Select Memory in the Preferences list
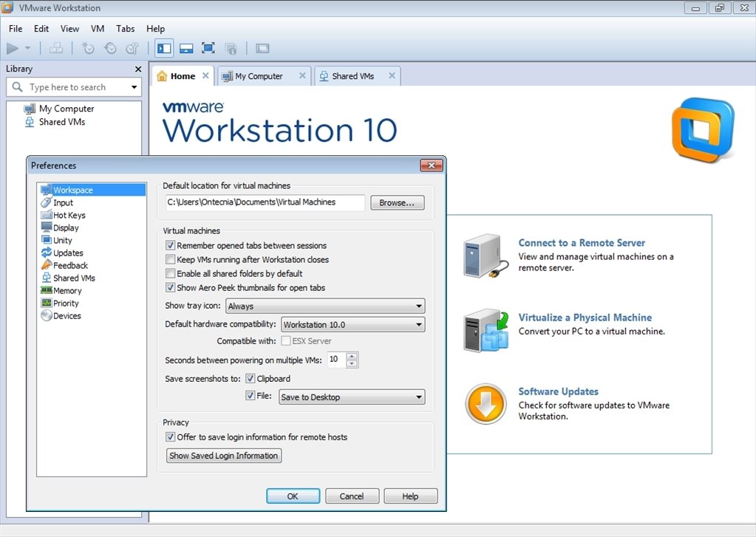Viewport: 756px width, 537px height. click(61, 291)
